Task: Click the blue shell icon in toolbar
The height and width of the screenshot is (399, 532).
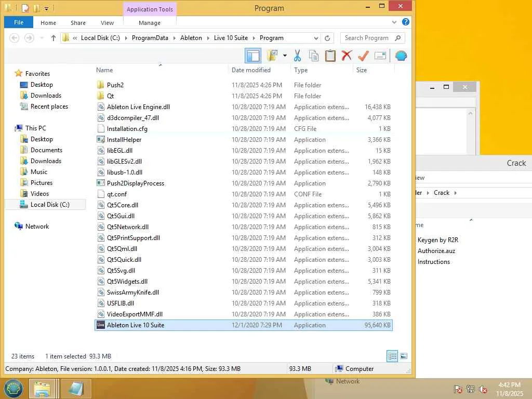Action: coord(401,56)
